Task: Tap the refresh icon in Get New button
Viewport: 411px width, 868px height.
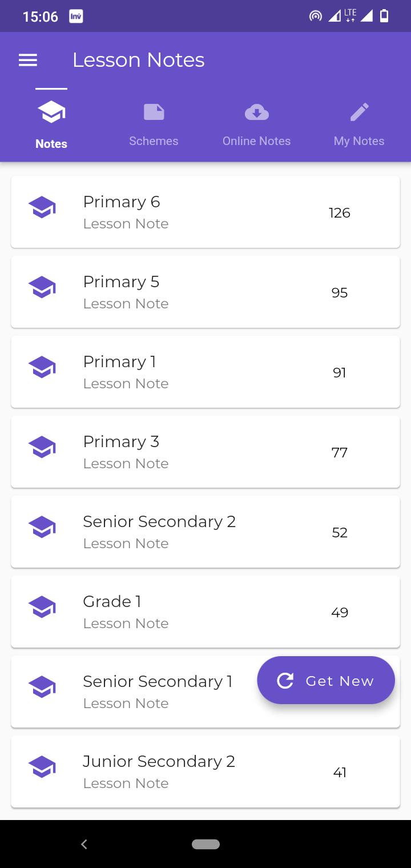Action: (285, 680)
